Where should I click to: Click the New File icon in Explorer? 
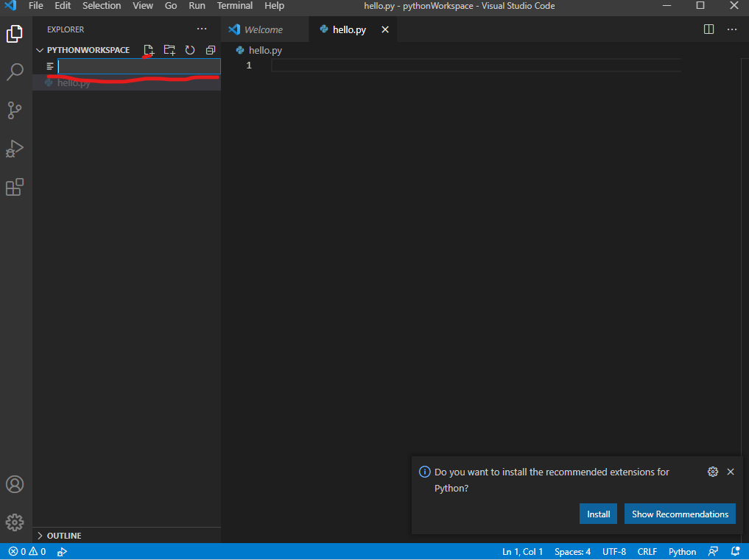point(149,50)
